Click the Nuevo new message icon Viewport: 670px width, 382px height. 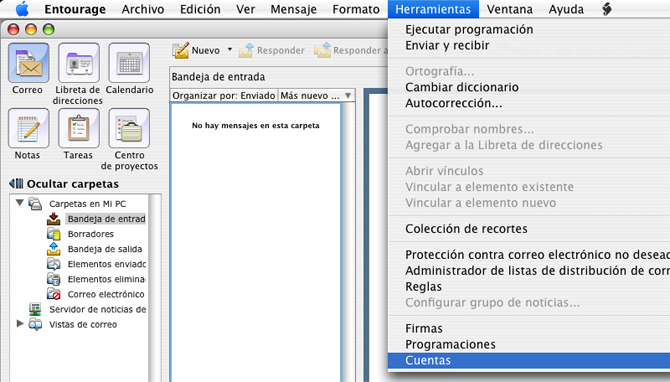point(181,50)
